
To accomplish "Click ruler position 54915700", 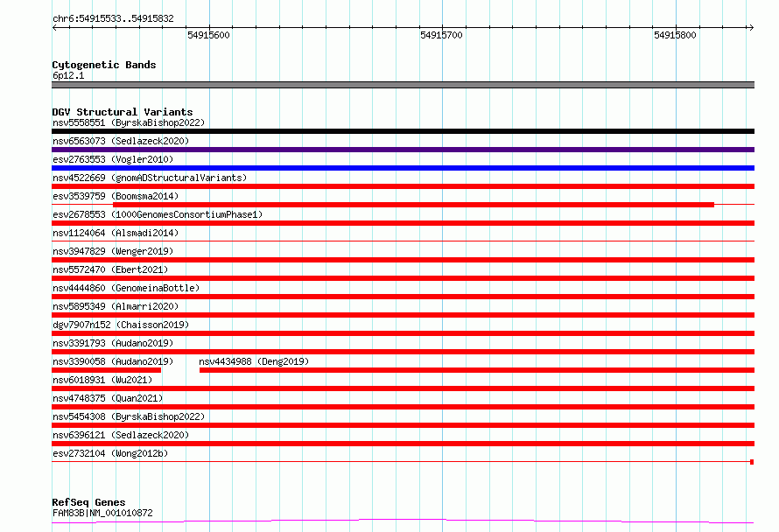I will [x=442, y=36].
